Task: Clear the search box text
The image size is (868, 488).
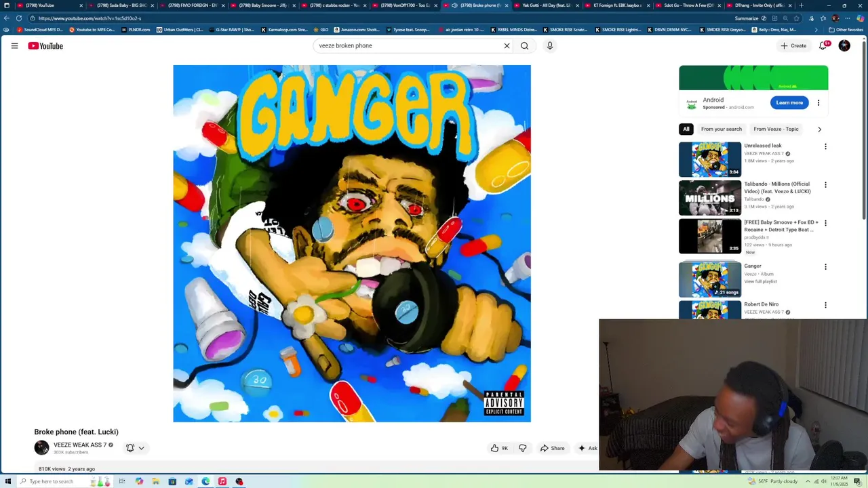Action: [507, 45]
